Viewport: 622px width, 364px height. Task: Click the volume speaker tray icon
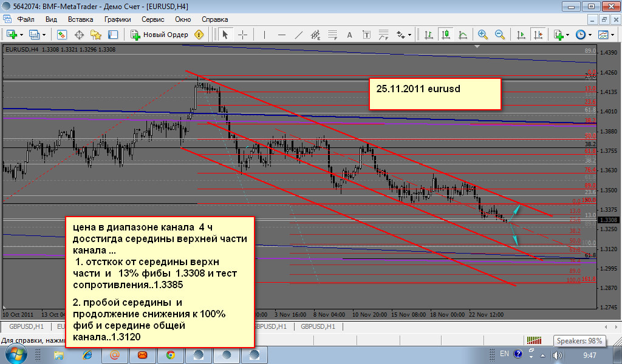(558, 355)
